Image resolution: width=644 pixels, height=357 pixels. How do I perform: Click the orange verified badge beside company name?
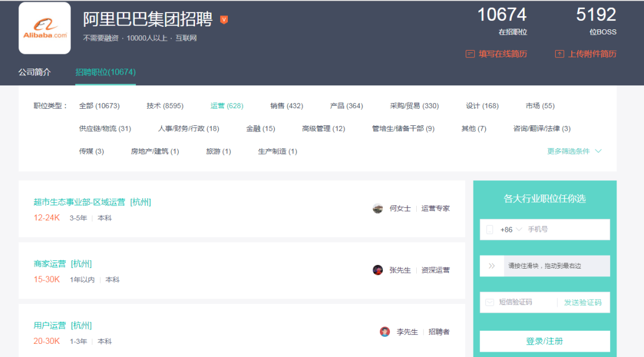(224, 19)
